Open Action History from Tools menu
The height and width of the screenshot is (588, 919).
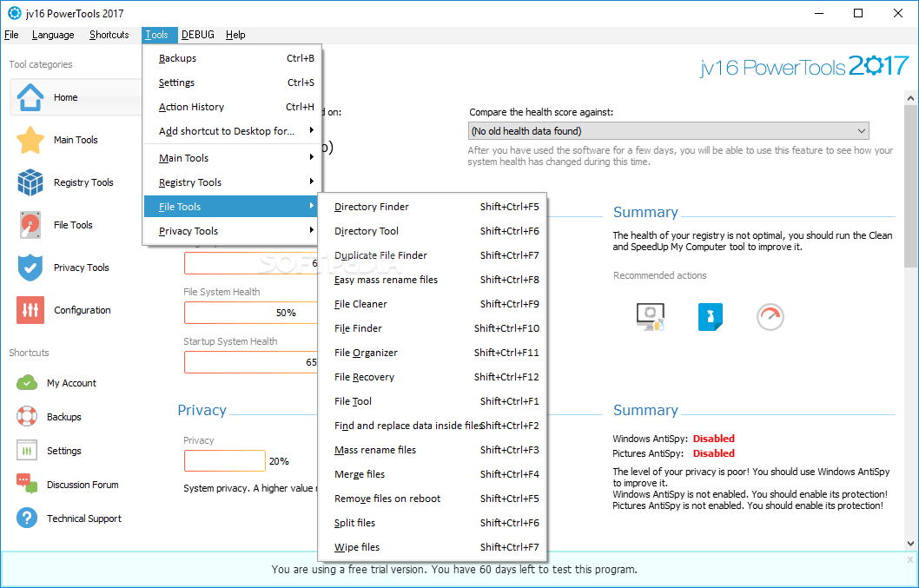tap(234, 108)
